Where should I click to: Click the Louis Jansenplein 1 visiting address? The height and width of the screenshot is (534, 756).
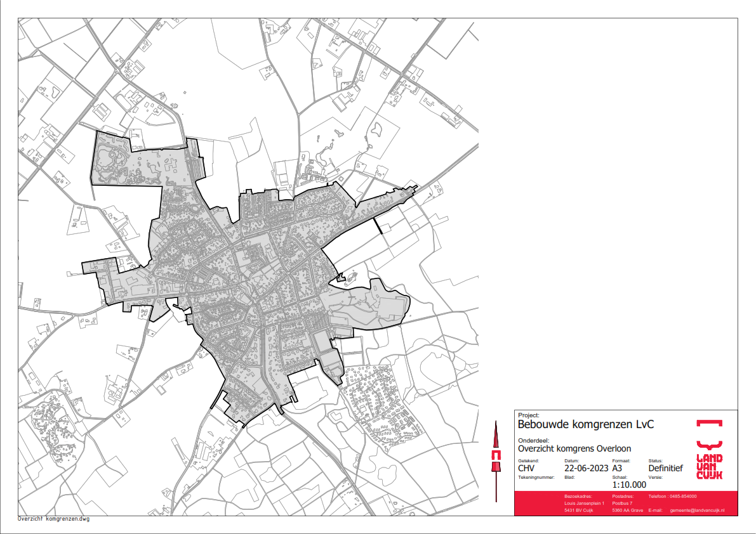584,503
